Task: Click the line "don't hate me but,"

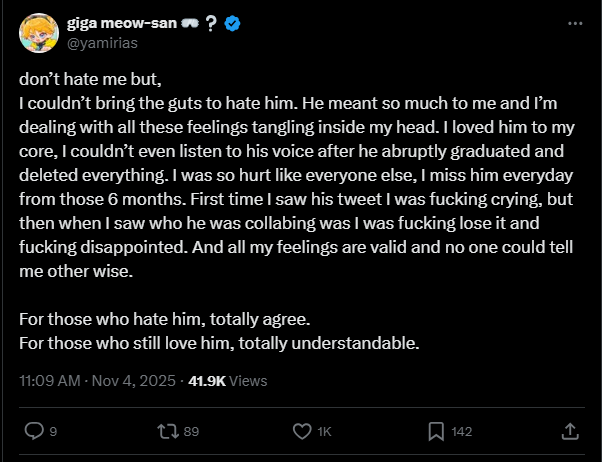Action: coord(89,79)
